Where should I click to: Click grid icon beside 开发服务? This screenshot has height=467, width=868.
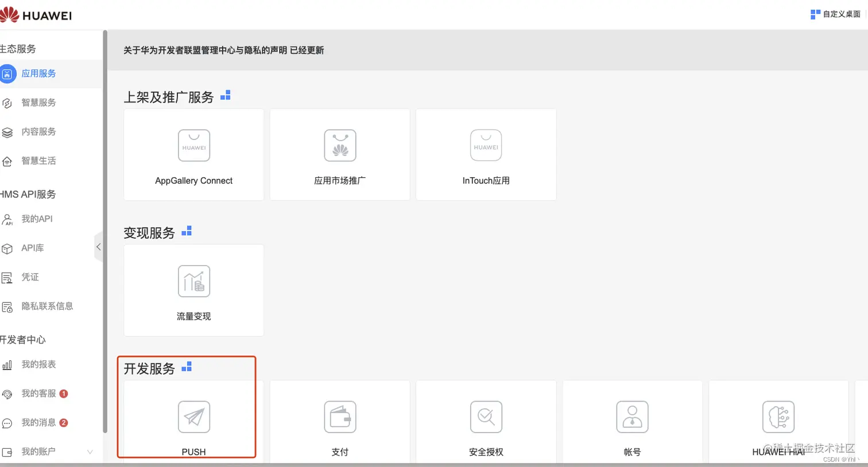pyautogui.click(x=187, y=367)
